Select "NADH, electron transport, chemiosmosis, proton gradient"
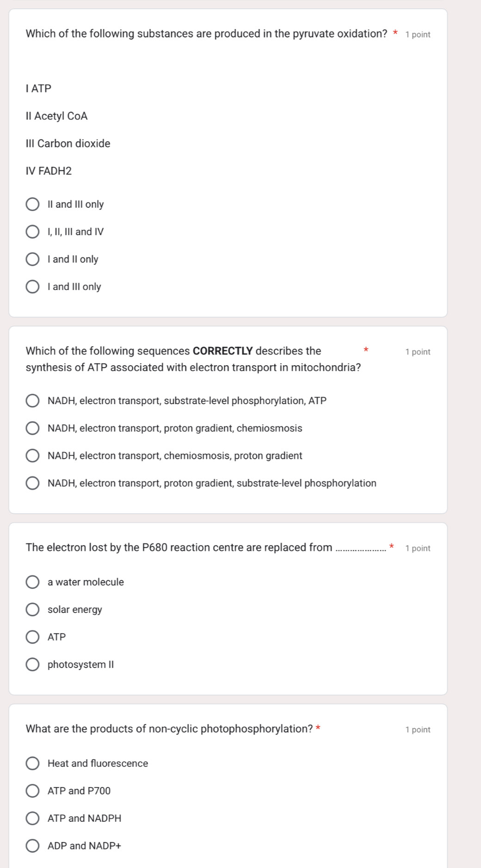 [33, 456]
